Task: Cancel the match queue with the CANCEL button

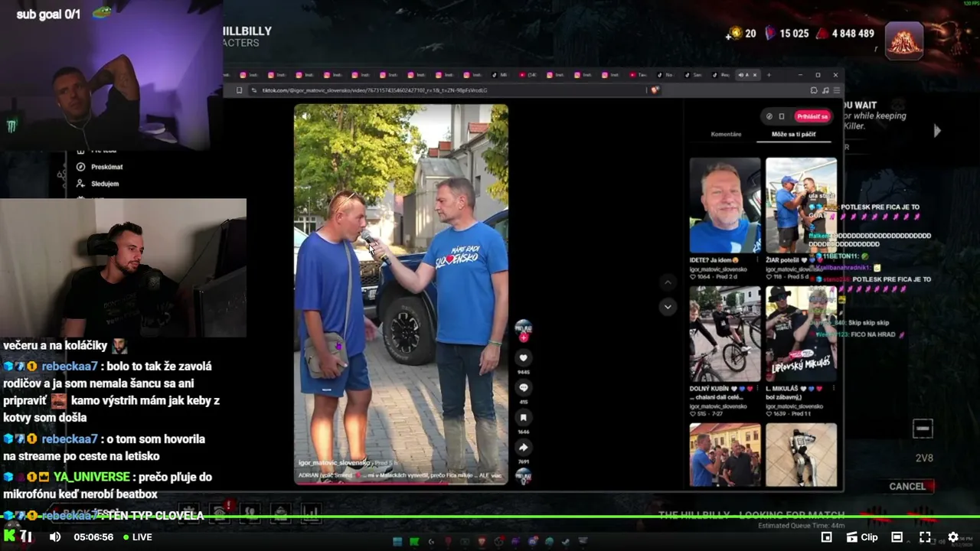Action: pos(907,487)
